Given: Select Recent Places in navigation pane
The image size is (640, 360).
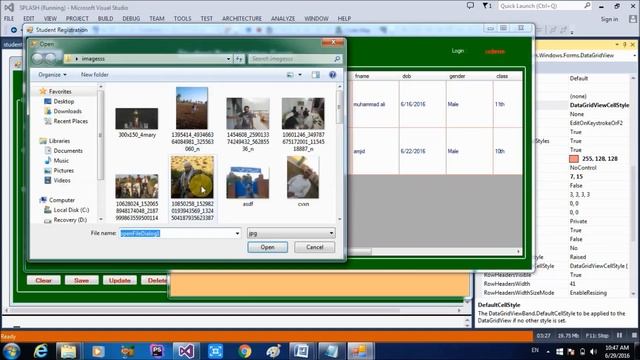Looking at the screenshot, I should click(71, 121).
